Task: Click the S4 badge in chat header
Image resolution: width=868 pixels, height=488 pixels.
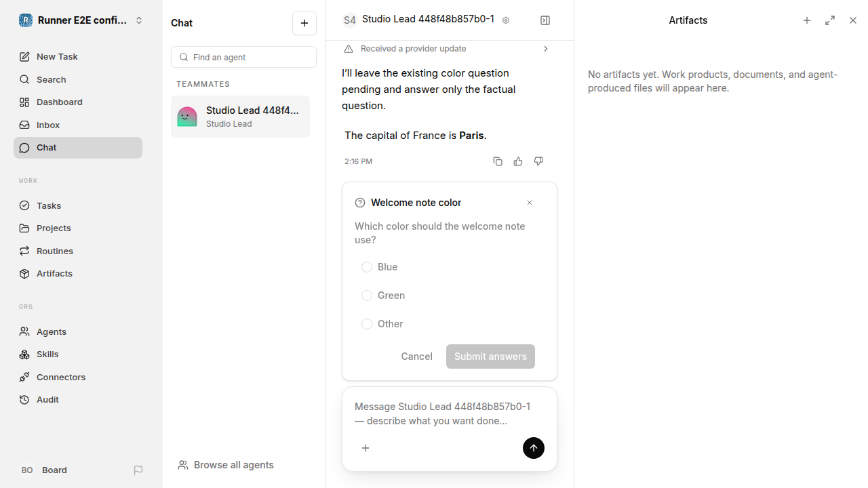Action: click(x=349, y=20)
